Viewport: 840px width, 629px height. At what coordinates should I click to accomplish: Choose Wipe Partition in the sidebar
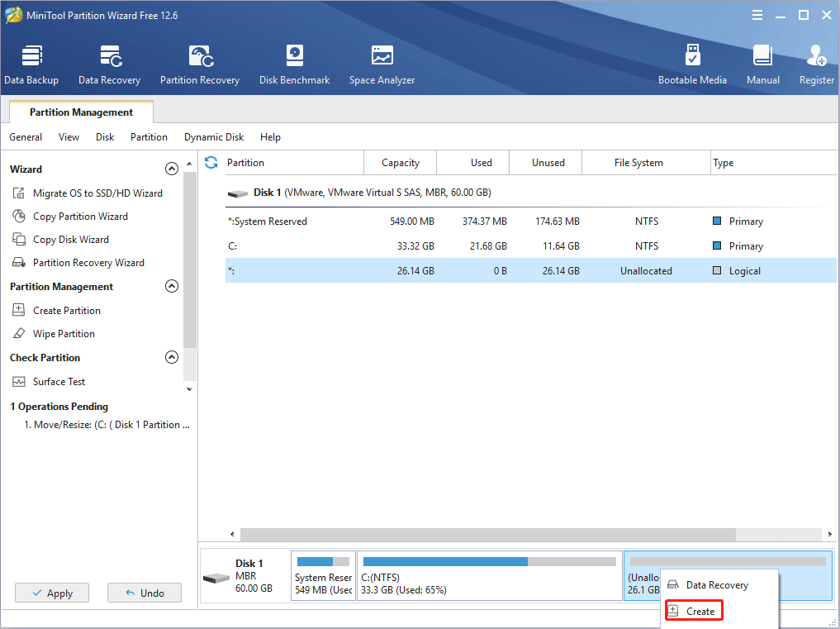pos(53,334)
